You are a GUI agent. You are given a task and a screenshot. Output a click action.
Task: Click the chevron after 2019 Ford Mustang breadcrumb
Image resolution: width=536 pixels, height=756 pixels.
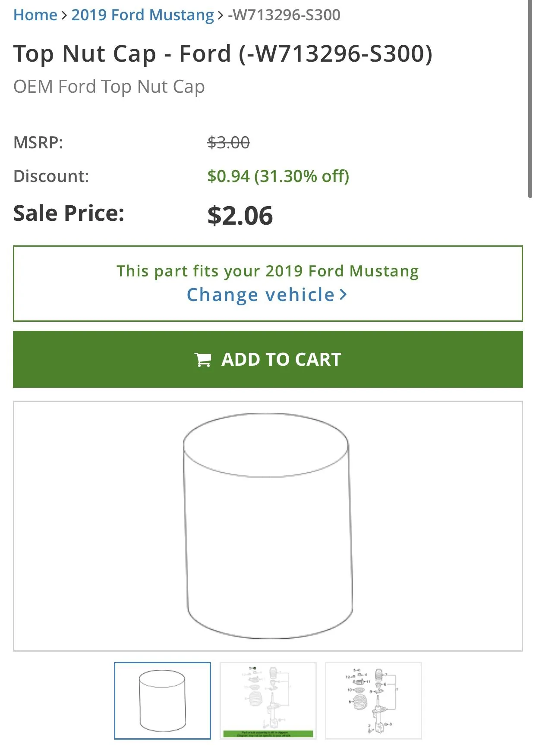click(221, 16)
